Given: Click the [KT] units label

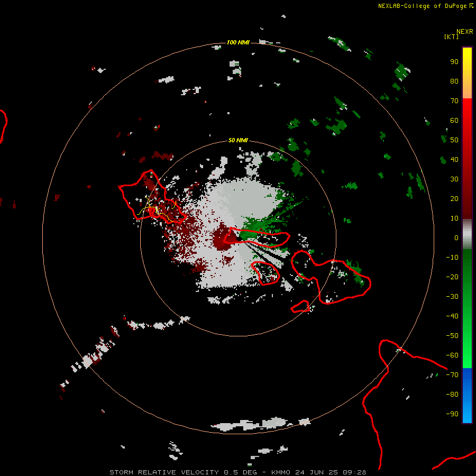Looking at the screenshot, I should [452, 36].
